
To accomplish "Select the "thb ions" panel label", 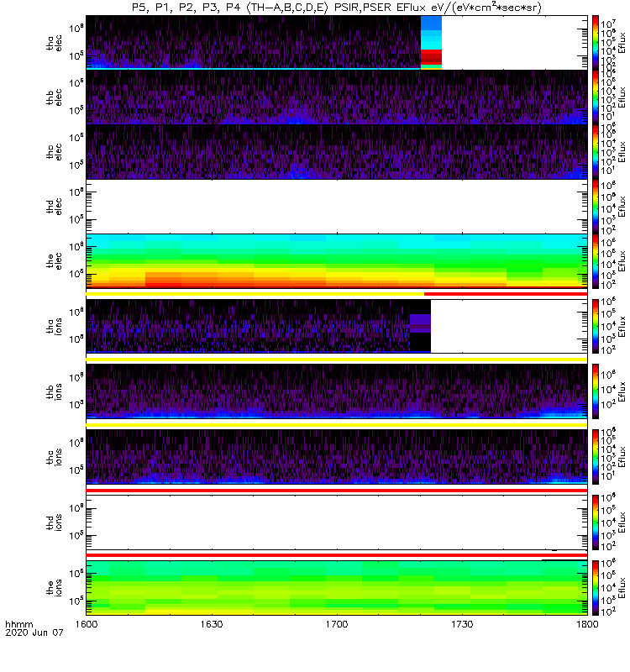I will pyautogui.click(x=54, y=391).
